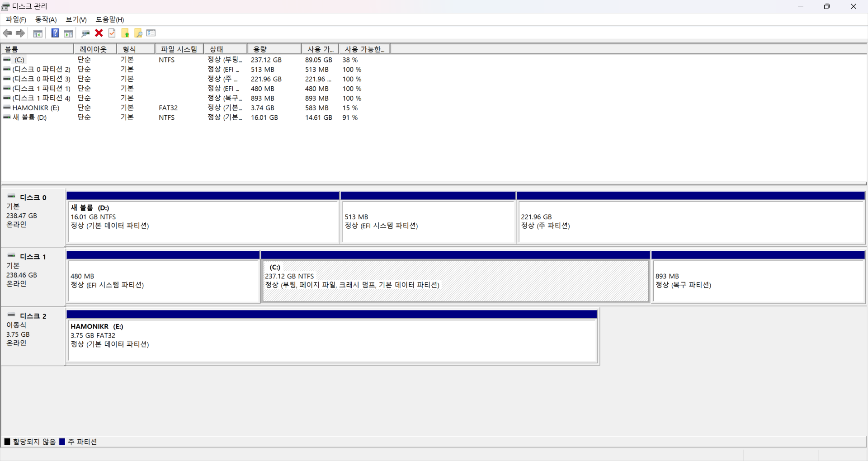Open the 도움말(H) menu

pyautogui.click(x=110, y=19)
